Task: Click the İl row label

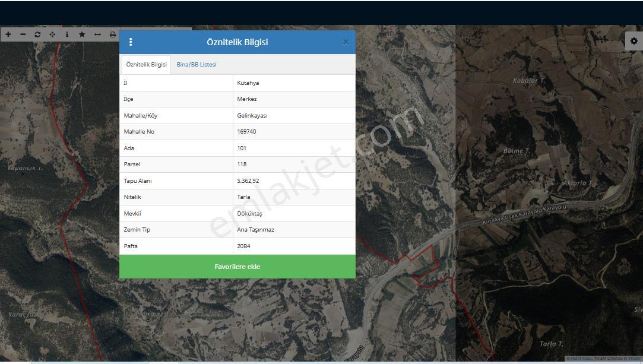Action: [x=125, y=83]
